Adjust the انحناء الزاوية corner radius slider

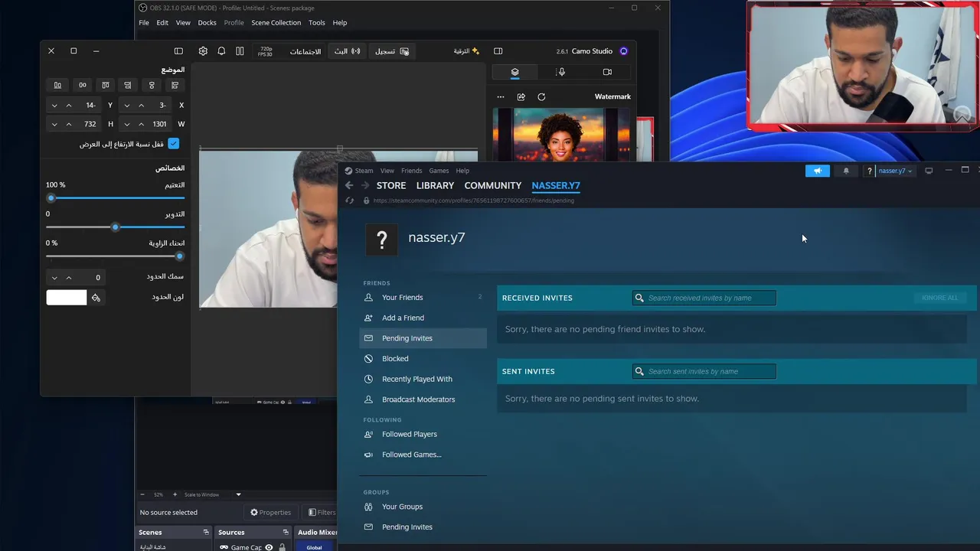115,256
